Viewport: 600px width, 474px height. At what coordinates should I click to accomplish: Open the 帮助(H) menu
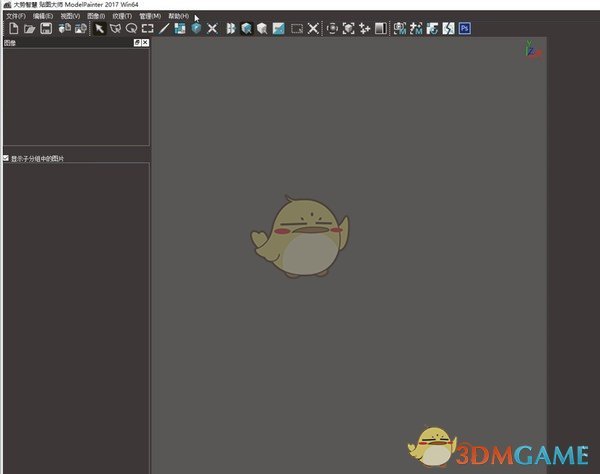click(178, 16)
